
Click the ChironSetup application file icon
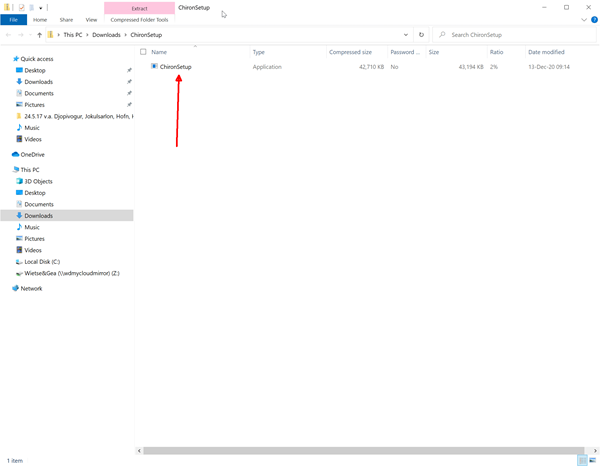point(154,67)
